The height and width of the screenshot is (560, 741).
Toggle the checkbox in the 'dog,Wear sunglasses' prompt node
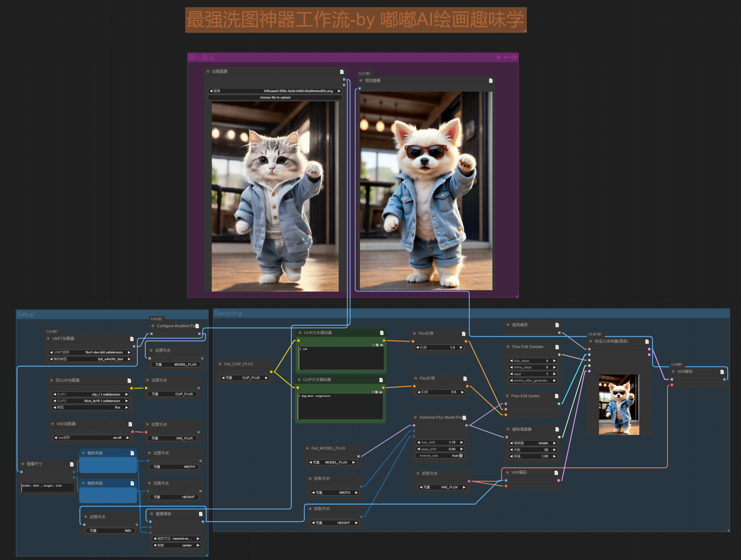pos(376,392)
